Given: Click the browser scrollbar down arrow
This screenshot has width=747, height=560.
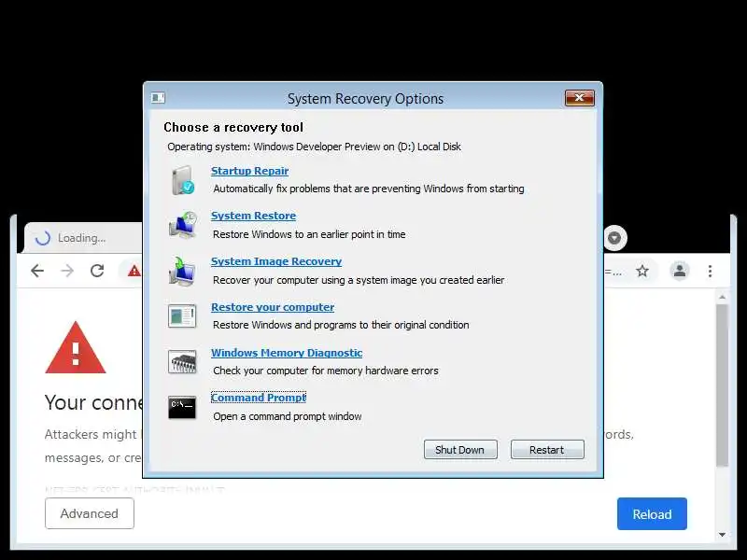Looking at the screenshot, I should coord(722,535).
